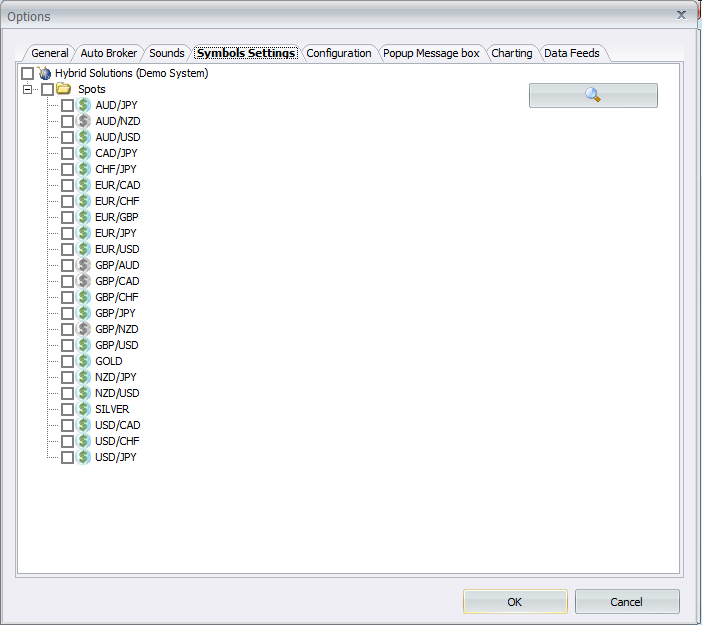The height and width of the screenshot is (625, 702).
Task: Click the USD/CAD dollar icon
Action: 83,425
